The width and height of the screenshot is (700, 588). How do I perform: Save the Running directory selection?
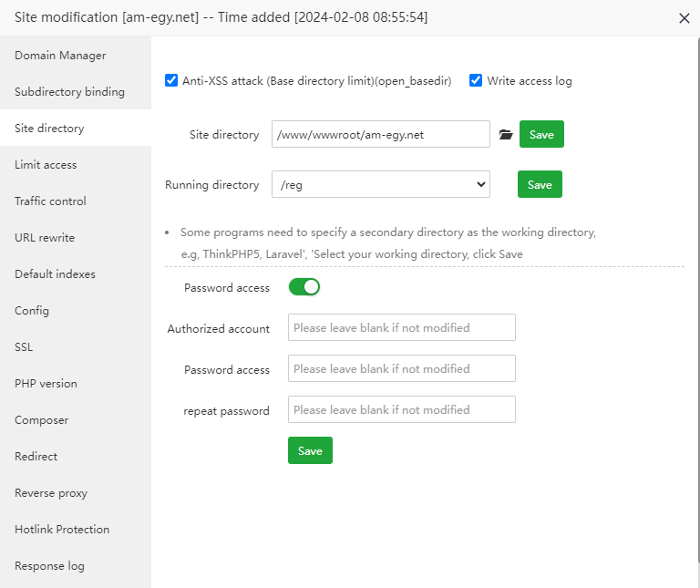point(540,184)
